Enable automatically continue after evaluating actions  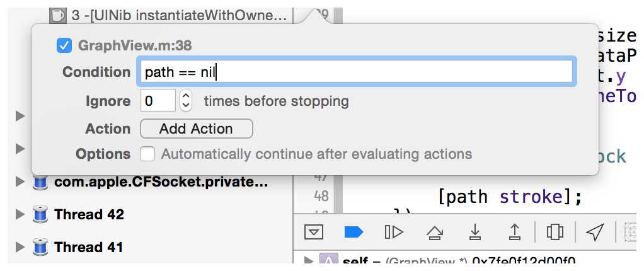pos(147,154)
